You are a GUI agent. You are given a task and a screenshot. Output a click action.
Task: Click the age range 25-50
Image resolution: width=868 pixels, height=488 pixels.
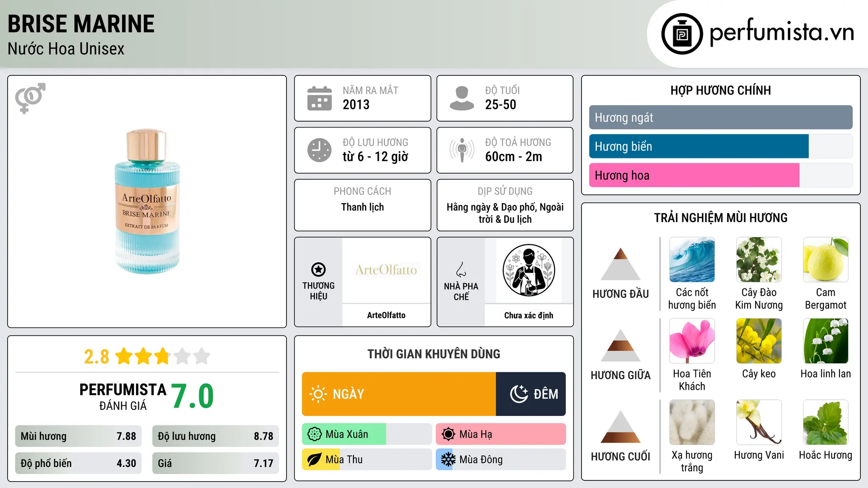coord(501,104)
